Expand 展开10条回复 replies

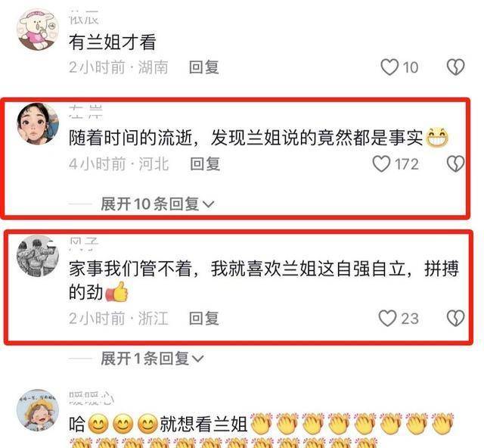coord(157,204)
